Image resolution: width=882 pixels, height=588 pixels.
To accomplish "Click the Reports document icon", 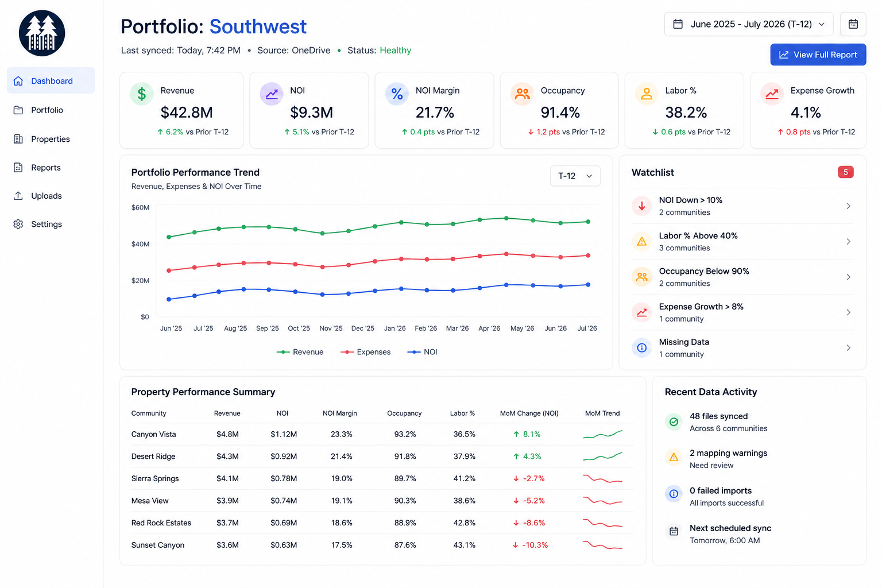I will [18, 168].
